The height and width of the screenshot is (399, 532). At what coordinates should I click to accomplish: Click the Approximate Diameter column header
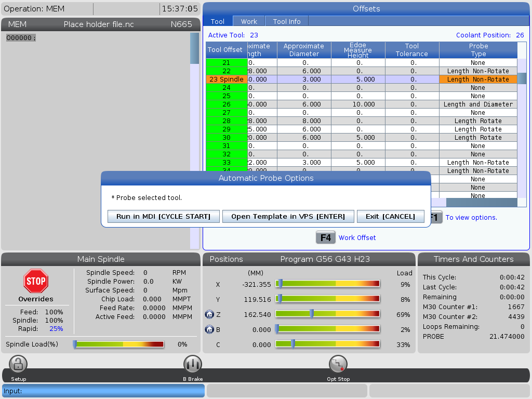pyautogui.click(x=304, y=50)
